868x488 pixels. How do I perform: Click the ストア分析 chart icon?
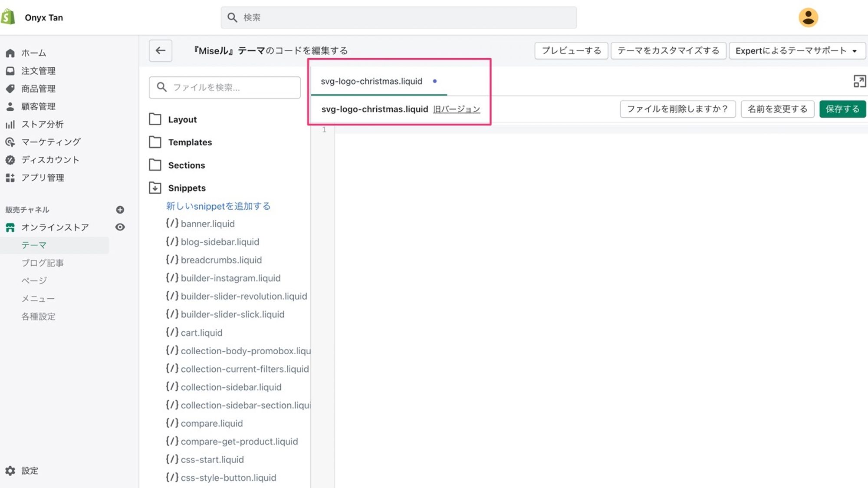click(x=10, y=124)
